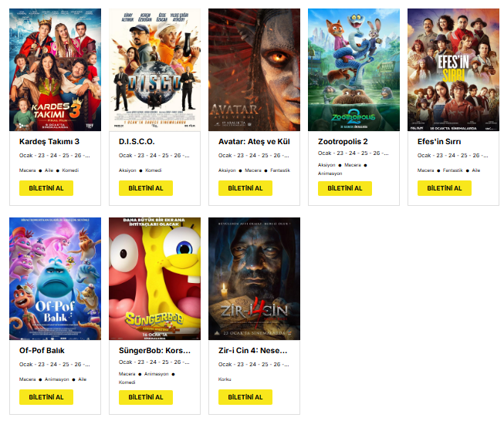Click Biletini Al under SüngerBob
Image resolution: width=504 pixels, height=421 pixels.
(x=146, y=397)
